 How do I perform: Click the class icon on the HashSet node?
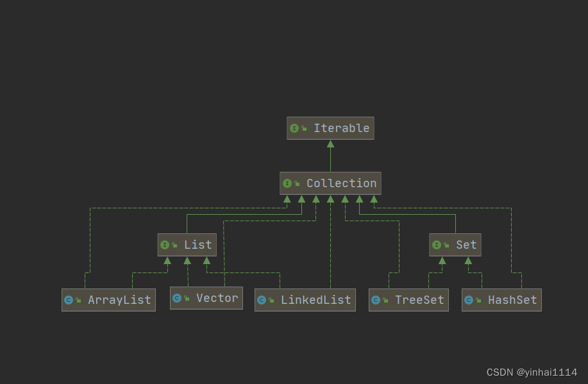click(x=469, y=299)
